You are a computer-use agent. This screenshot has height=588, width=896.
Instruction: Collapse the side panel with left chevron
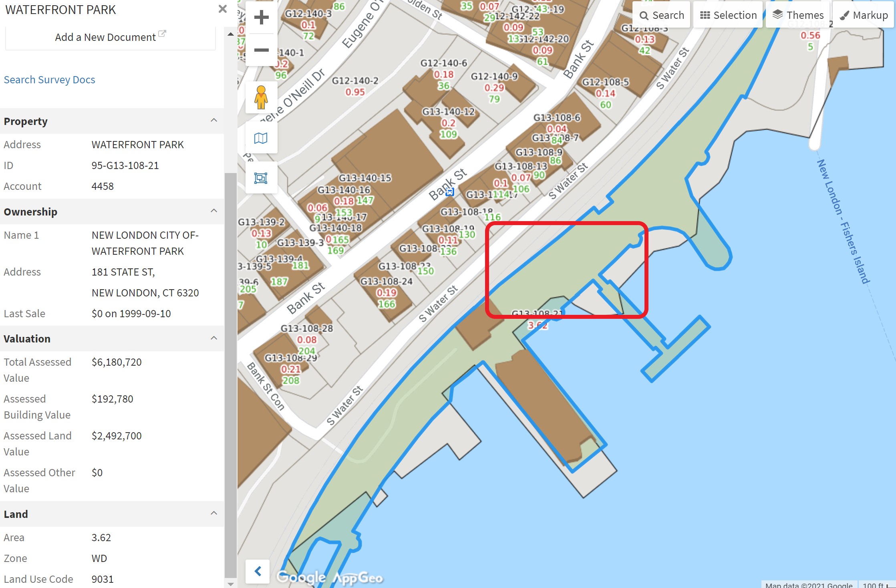tap(258, 571)
